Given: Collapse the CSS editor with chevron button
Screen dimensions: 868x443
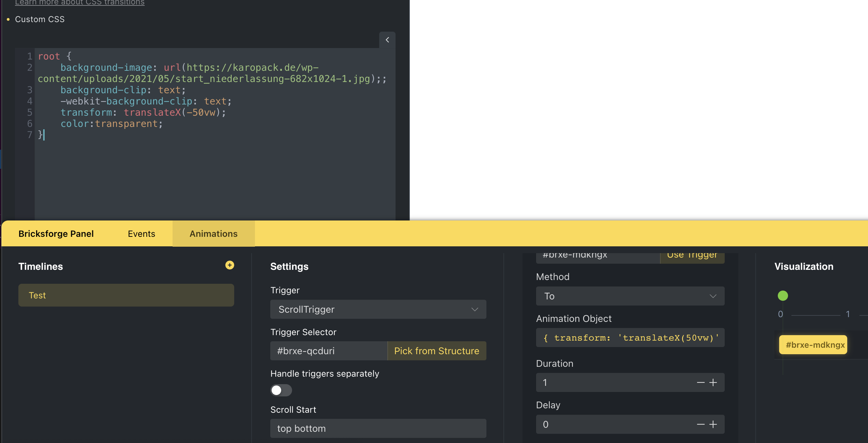Looking at the screenshot, I should pyautogui.click(x=387, y=40).
